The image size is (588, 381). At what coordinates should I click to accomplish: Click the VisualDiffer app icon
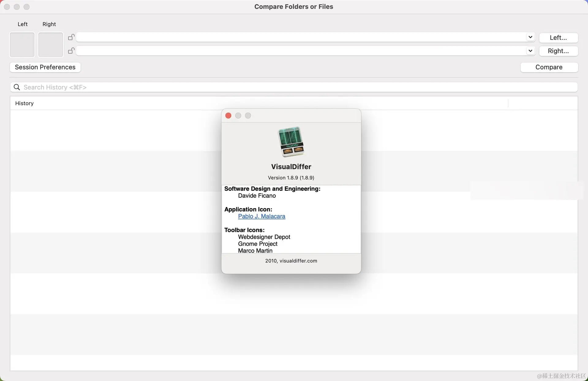291,142
